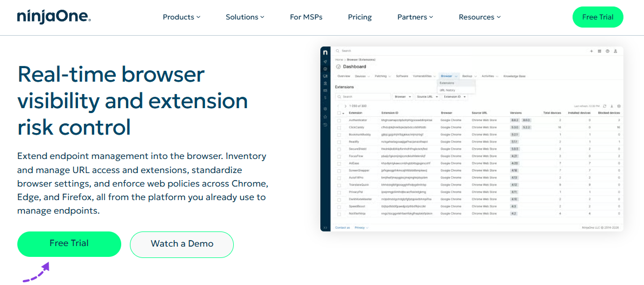
Task: Open the Activities tab
Action: pos(490,76)
